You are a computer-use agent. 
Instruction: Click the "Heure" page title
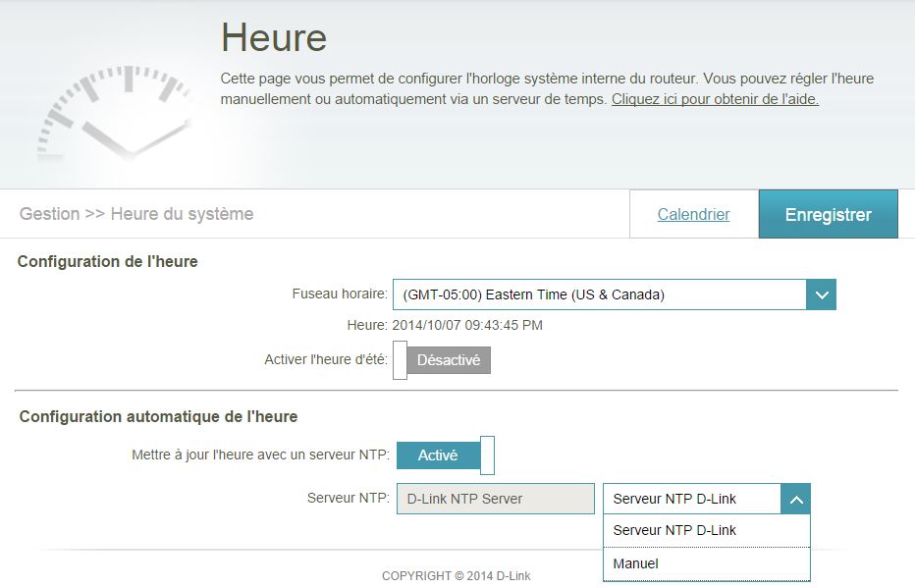[x=273, y=37]
